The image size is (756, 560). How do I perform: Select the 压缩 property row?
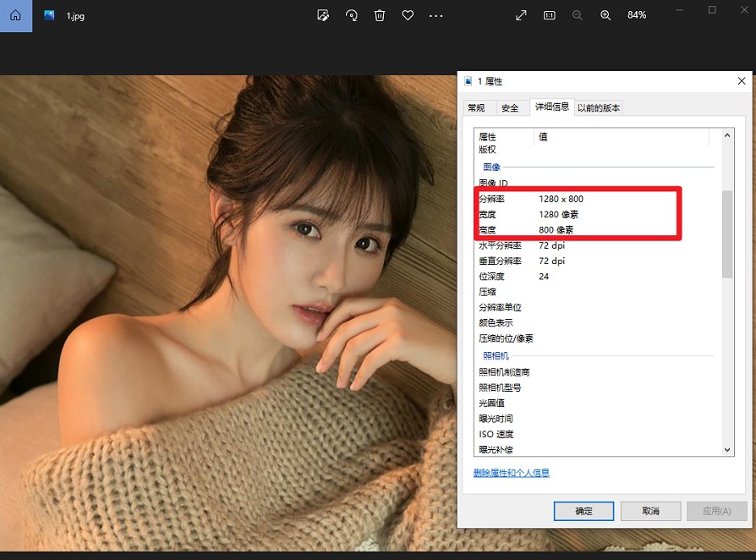click(x=596, y=292)
